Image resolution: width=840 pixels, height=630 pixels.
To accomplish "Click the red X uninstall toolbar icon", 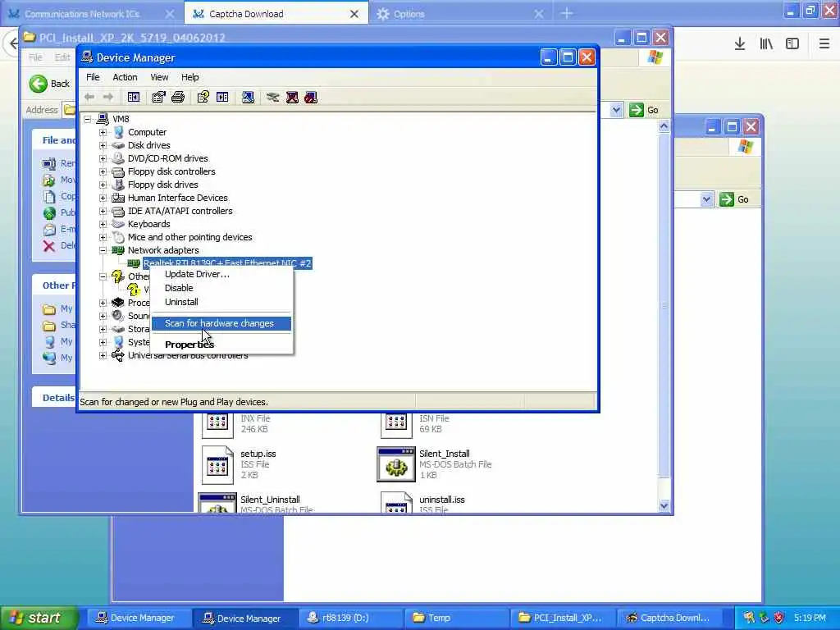I will pyautogui.click(x=292, y=97).
